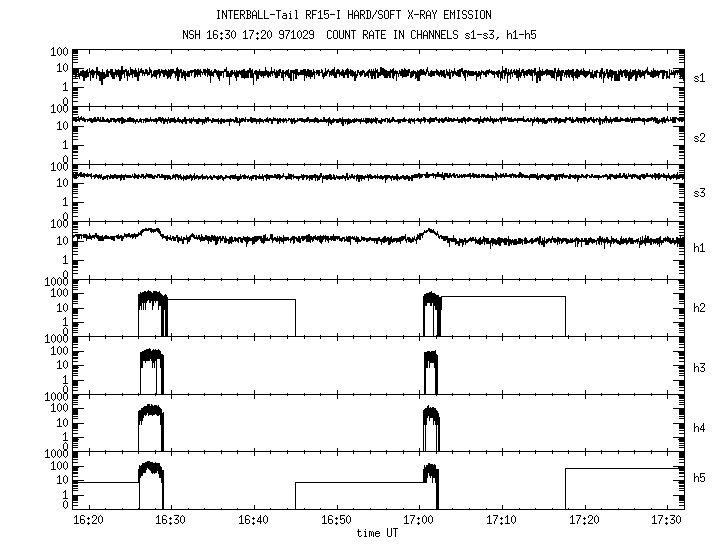
Task: Click the h1 bump peak near 17:00
Action: pyautogui.click(x=428, y=231)
